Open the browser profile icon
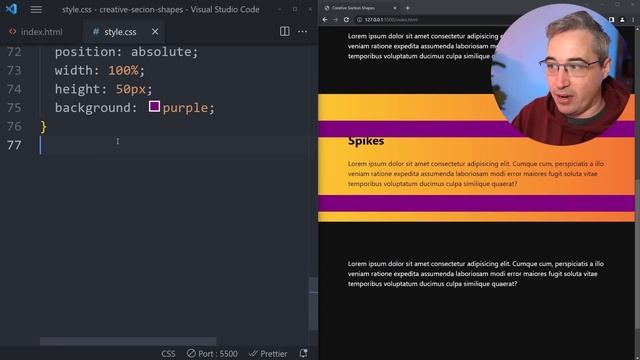Image resolution: width=640 pixels, height=360 pixels. [622, 20]
